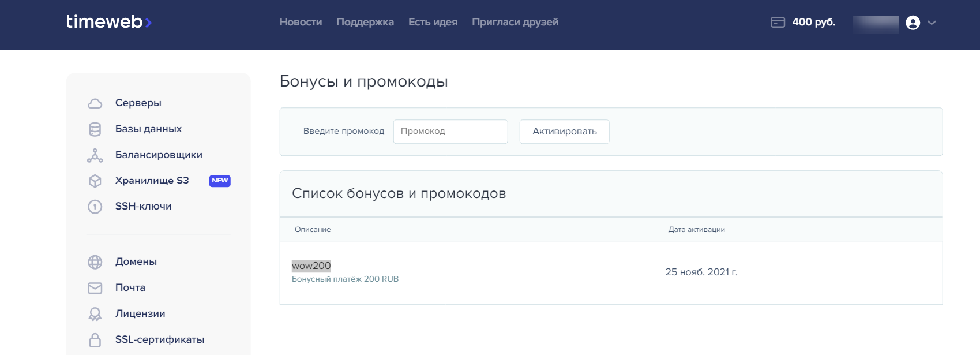The width and height of the screenshot is (980, 355).
Task: Select Пригласи друзей in the header
Action: click(515, 22)
